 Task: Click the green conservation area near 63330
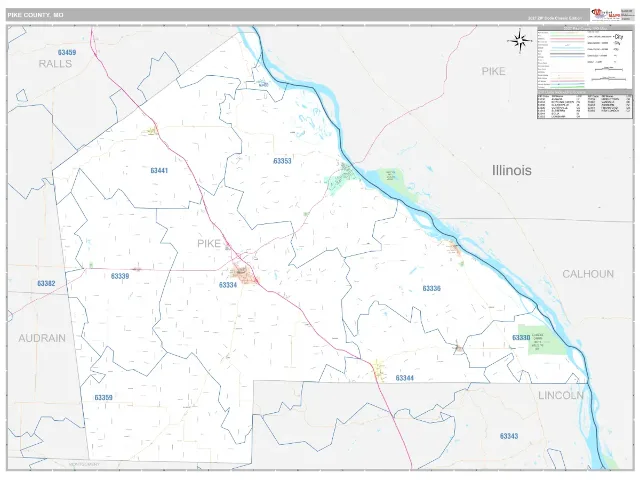point(542,340)
